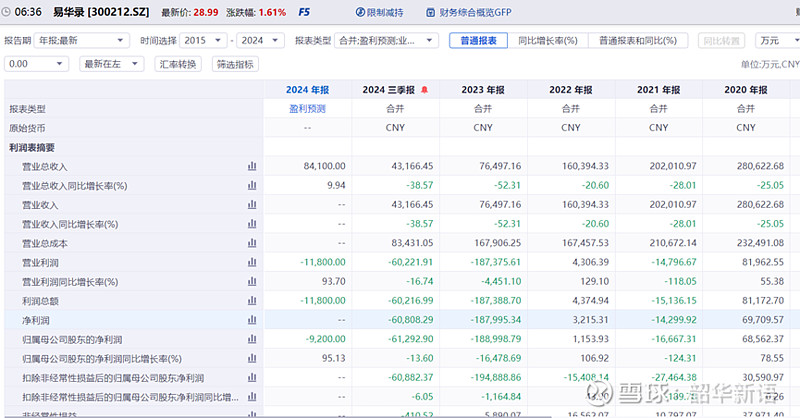Open the 0.00 decimal format dropdown
Viewport: 800px width, 418px height.
(x=36, y=64)
